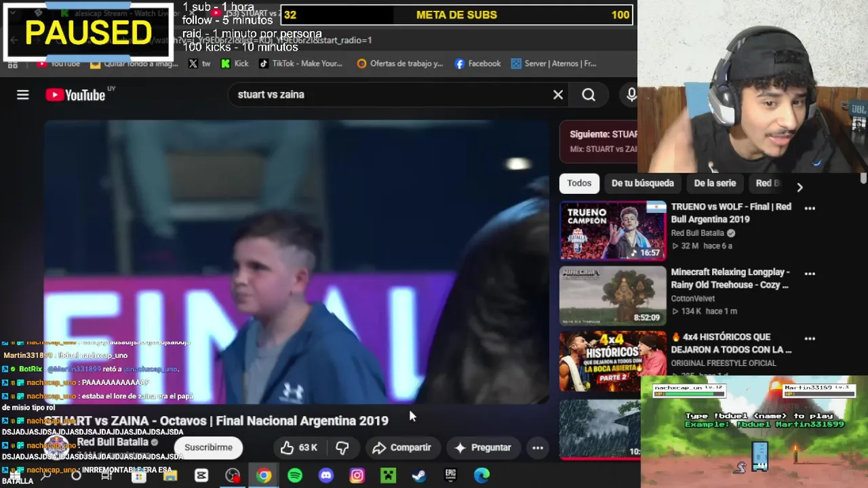
Task: Select the partially visible 'Red B' chip
Action: (769, 183)
